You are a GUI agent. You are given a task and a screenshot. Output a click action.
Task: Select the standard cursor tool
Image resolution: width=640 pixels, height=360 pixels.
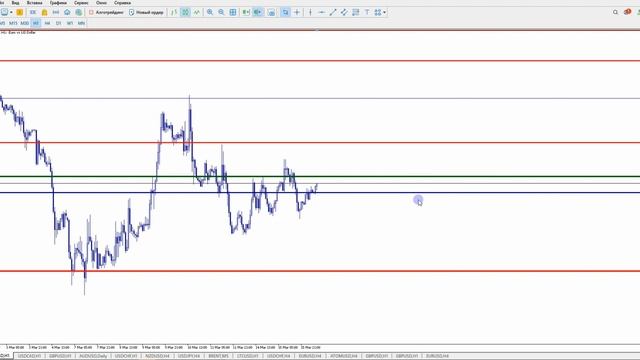(285, 12)
